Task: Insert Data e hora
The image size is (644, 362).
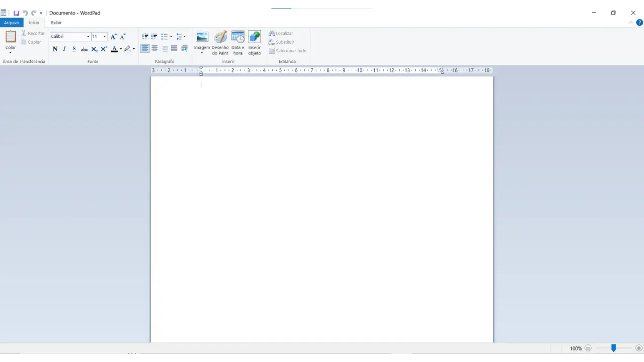Action: (x=238, y=43)
